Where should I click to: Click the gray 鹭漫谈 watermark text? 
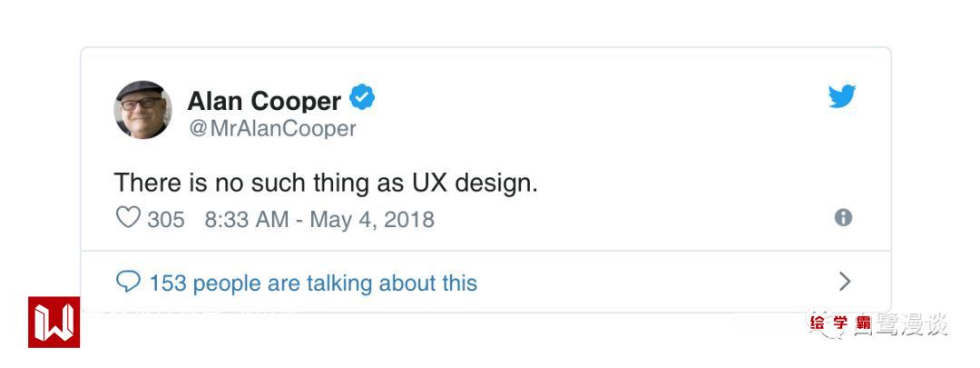point(911,324)
